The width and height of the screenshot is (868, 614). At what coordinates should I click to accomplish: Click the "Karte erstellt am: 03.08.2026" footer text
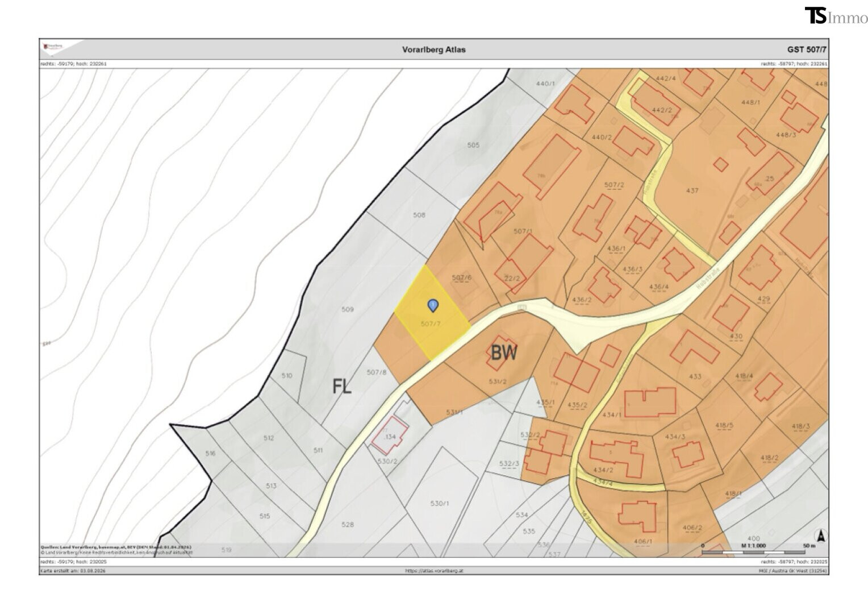(x=73, y=570)
